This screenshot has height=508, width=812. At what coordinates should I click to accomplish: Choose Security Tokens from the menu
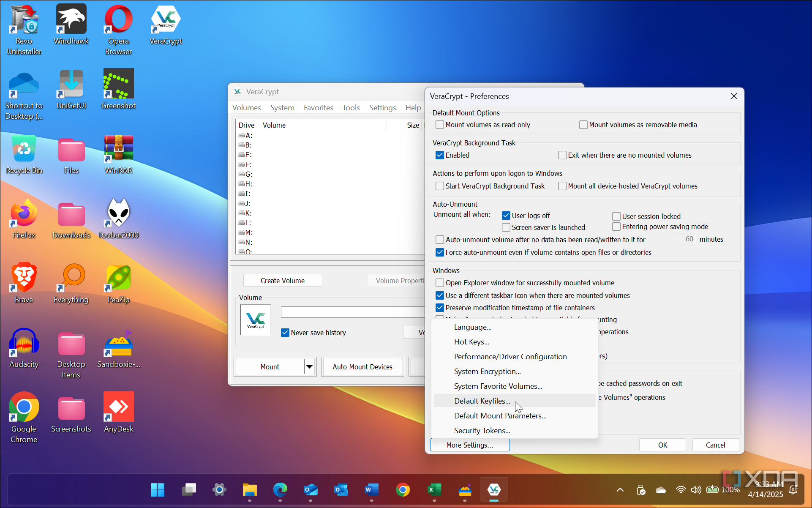coord(482,431)
